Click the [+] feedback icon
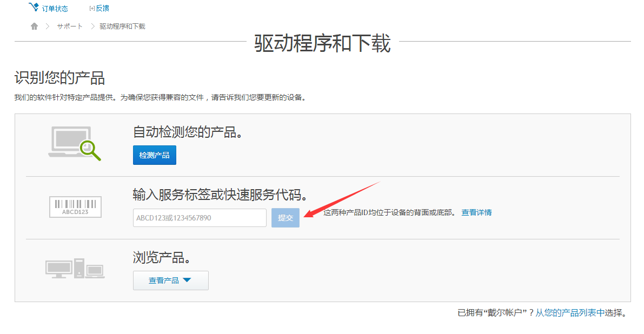Screen dimensions: 644x334 click(91, 7)
